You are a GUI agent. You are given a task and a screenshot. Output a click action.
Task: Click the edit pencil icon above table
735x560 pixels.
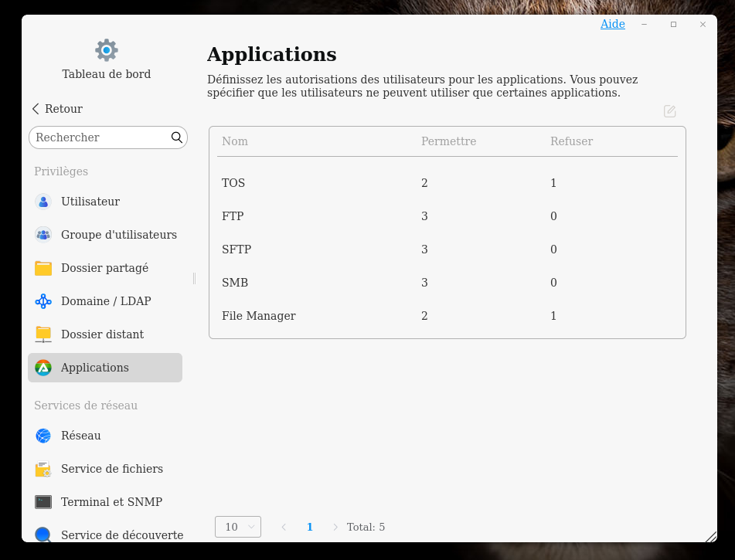[670, 111]
